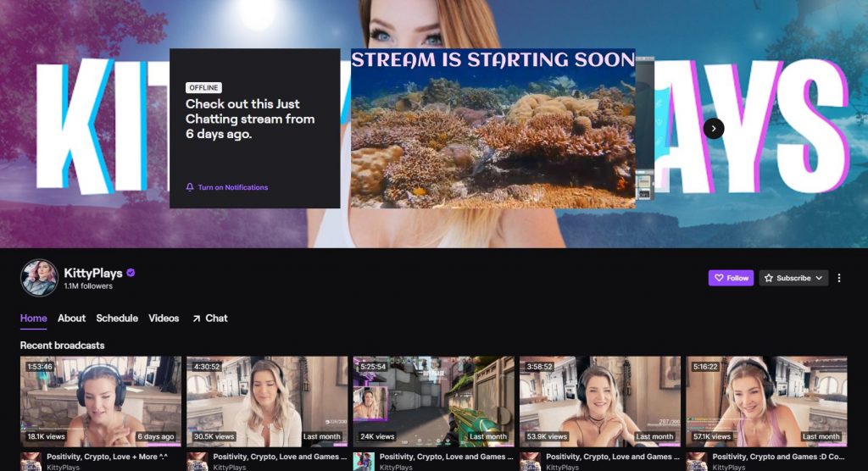Viewport: 868px width, 471px height.
Task: Open the 5:16:22 broadcast thumbnail
Action: [x=766, y=402]
